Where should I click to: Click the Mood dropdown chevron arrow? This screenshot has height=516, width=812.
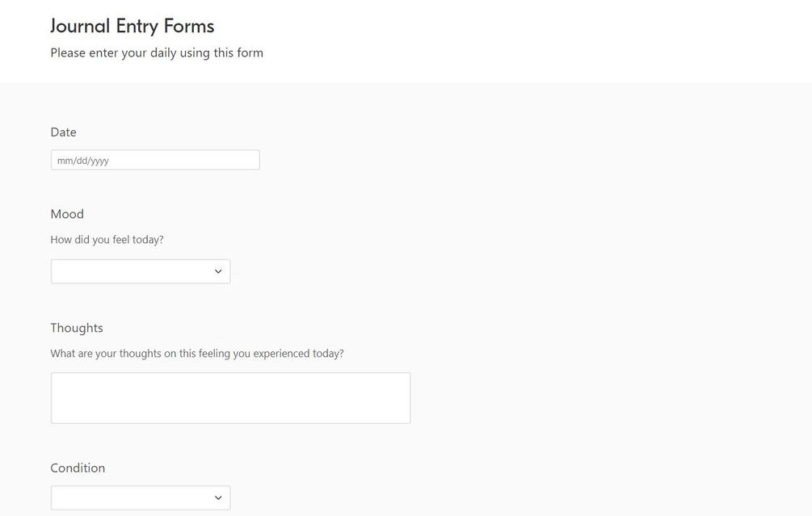tap(218, 271)
